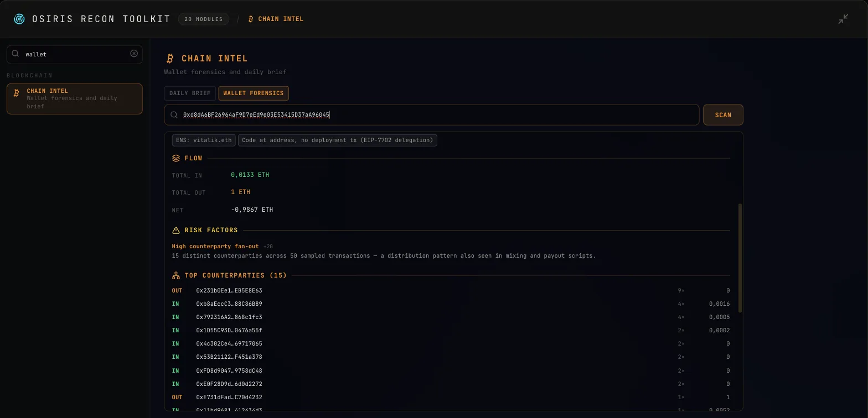Click Total In value 0,0133 ETH
The height and width of the screenshot is (418, 868).
pyautogui.click(x=250, y=175)
